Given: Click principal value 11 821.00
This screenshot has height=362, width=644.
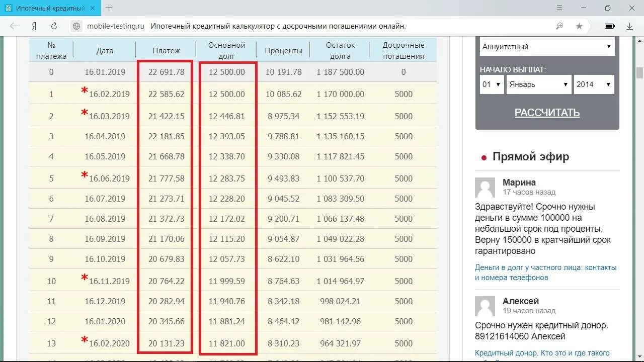Looking at the screenshot, I should 226,343.
